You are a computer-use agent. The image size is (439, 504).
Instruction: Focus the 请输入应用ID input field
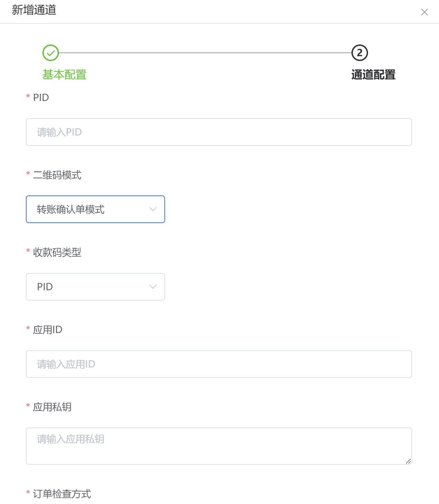(x=219, y=364)
